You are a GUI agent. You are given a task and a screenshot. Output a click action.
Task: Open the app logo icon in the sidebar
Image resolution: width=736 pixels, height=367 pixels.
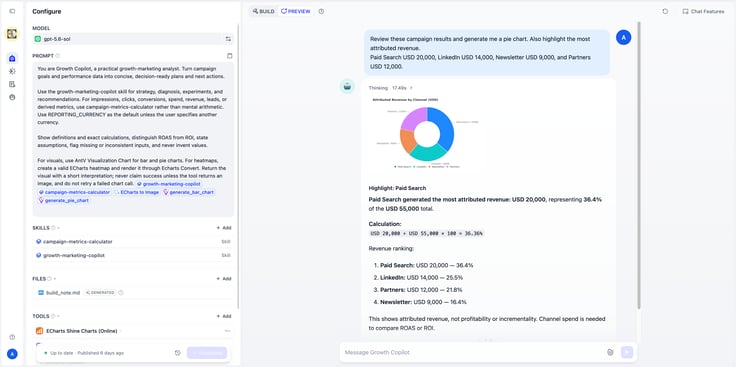point(12,34)
